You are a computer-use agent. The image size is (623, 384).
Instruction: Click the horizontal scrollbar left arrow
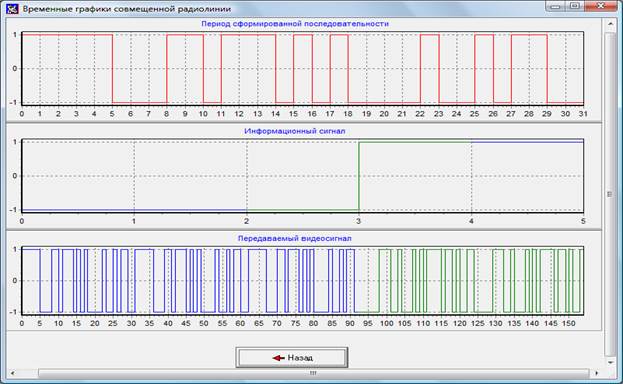click(x=13, y=373)
